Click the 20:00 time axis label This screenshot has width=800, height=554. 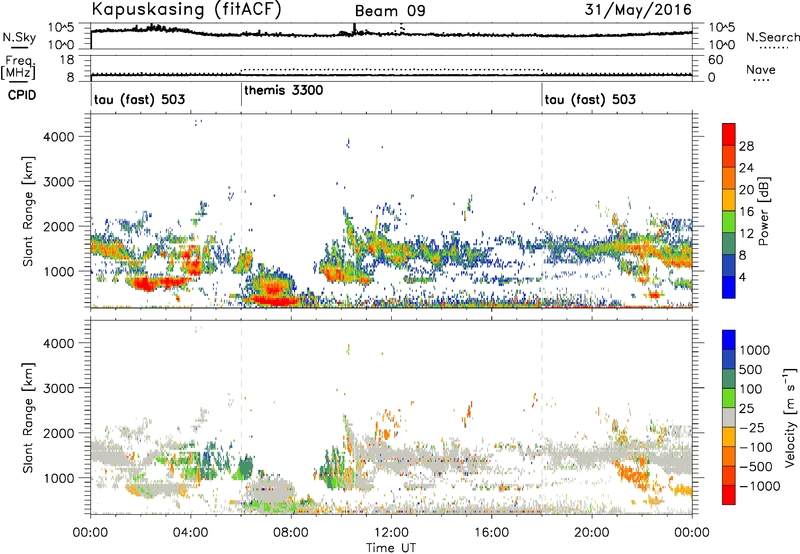(592, 533)
